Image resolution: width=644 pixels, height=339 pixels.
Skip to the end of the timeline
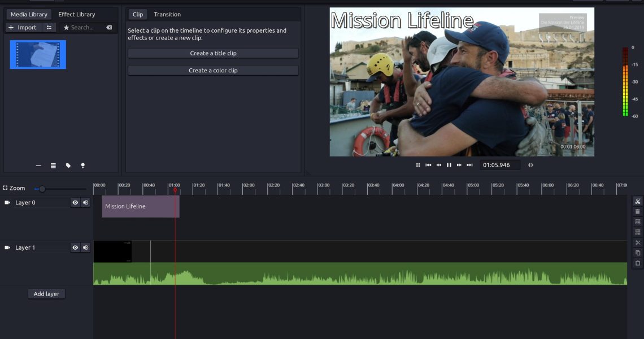pos(469,165)
